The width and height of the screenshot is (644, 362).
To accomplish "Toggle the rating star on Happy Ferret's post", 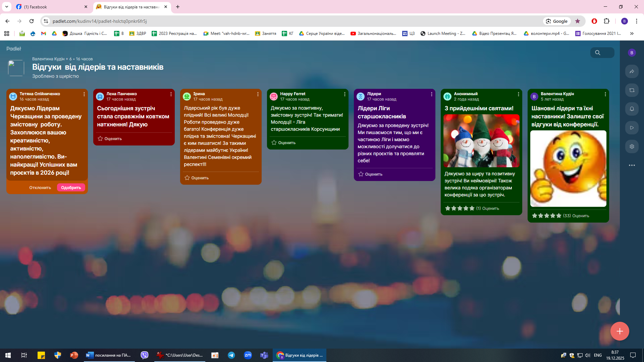I will pos(274,143).
